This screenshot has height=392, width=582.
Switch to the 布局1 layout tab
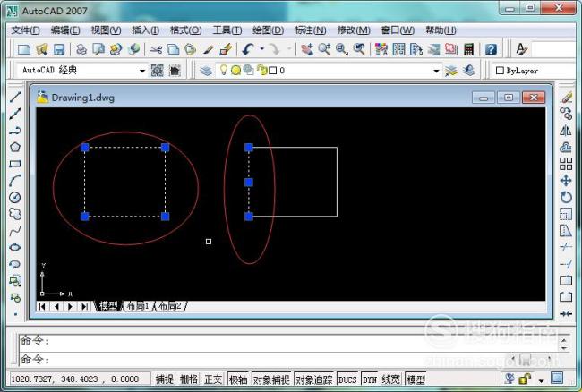coord(137,306)
